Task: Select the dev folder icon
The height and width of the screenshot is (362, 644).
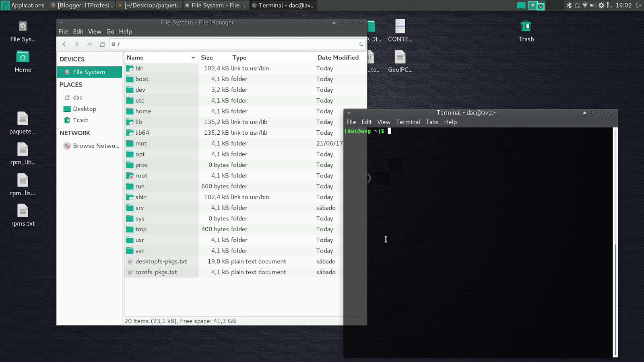Action: 130,90
